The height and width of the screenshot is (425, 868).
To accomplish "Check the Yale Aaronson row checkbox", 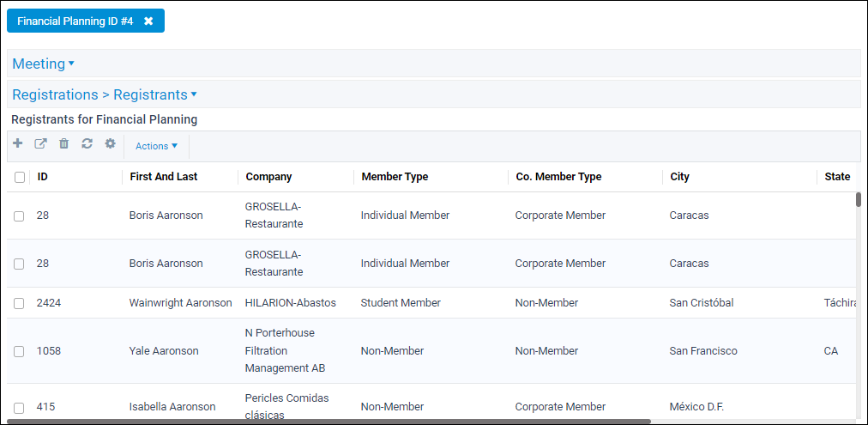I will (x=20, y=351).
